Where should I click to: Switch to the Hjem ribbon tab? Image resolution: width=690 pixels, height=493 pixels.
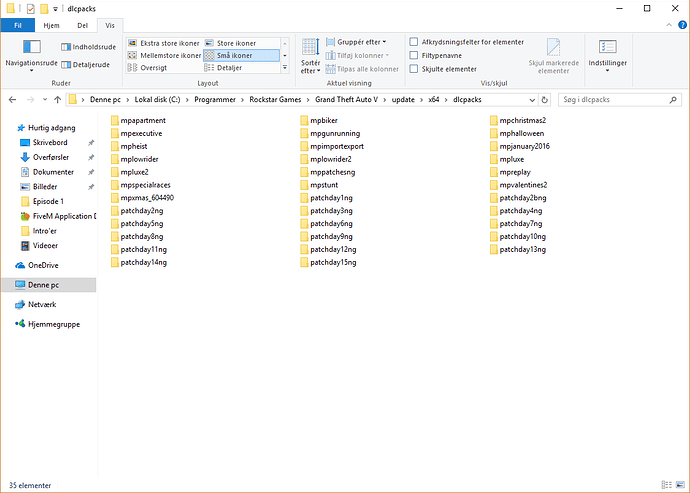tap(51, 25)
